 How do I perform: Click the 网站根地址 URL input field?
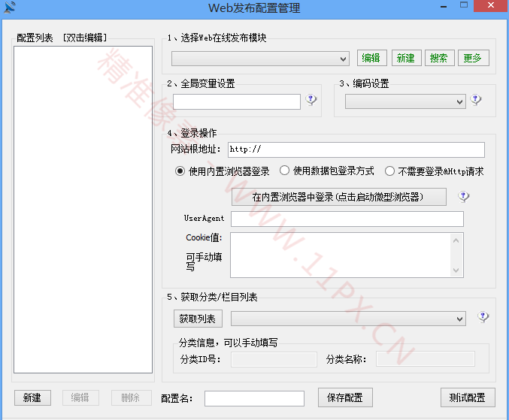pos(356,150)
